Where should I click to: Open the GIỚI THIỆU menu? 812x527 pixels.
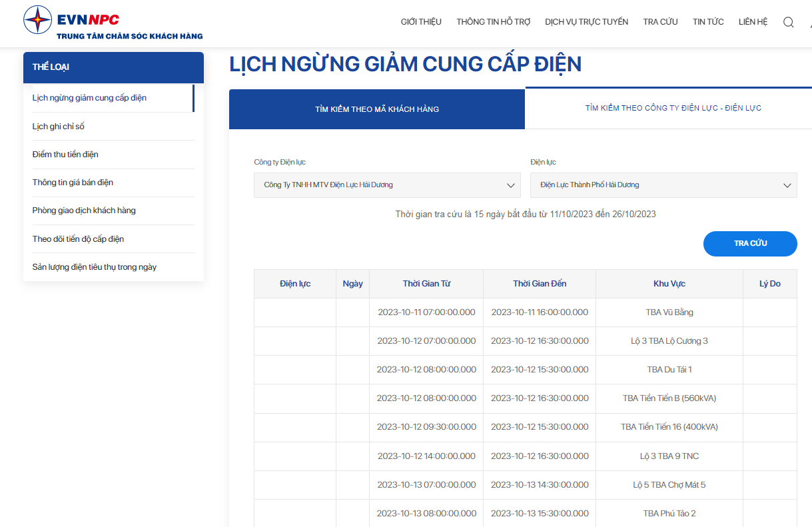click(x=421, y=22)
